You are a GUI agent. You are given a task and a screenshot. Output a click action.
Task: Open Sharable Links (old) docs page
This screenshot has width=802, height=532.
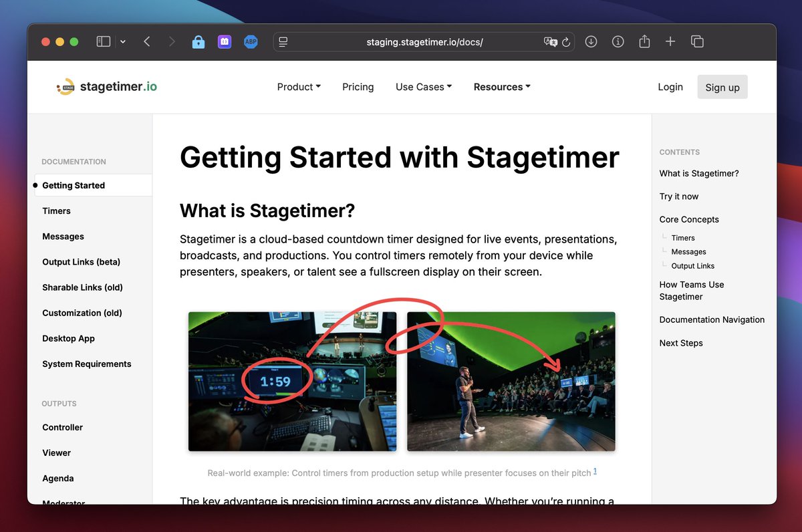coord(82,287)
